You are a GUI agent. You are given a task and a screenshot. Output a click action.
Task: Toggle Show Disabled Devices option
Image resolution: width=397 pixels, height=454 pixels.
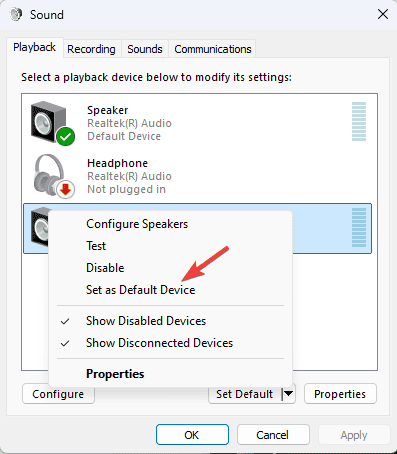[x=146, y=321]
